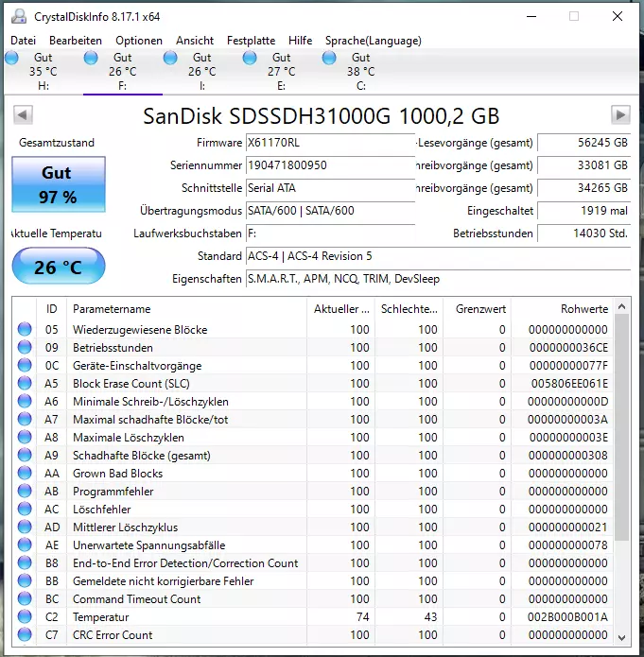Click status icon for End-to-End Error Detection

pyautogui.click(x=25, y=562)
